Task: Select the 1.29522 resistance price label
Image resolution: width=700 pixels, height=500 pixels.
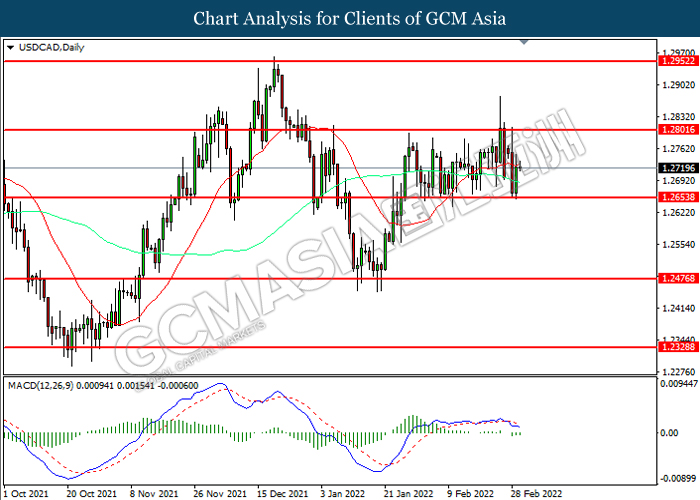Action: (x=679, y=61)
